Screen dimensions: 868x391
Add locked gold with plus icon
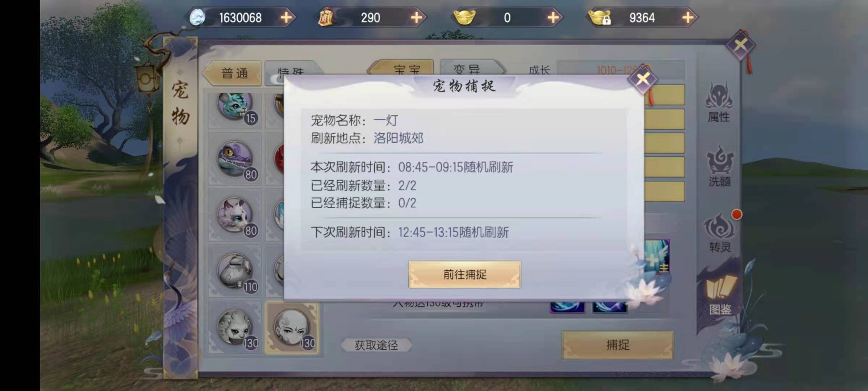(688, 17)
